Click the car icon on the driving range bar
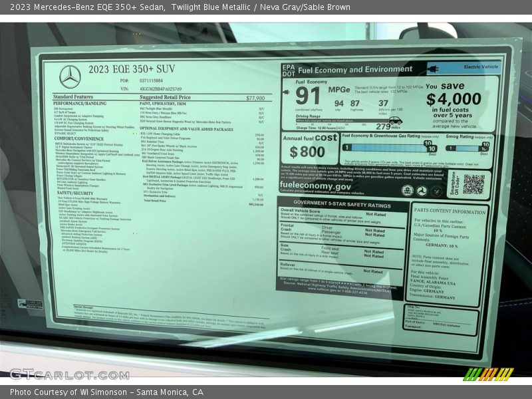The height and width of the screenshot is (399, 532). (395, 120)
